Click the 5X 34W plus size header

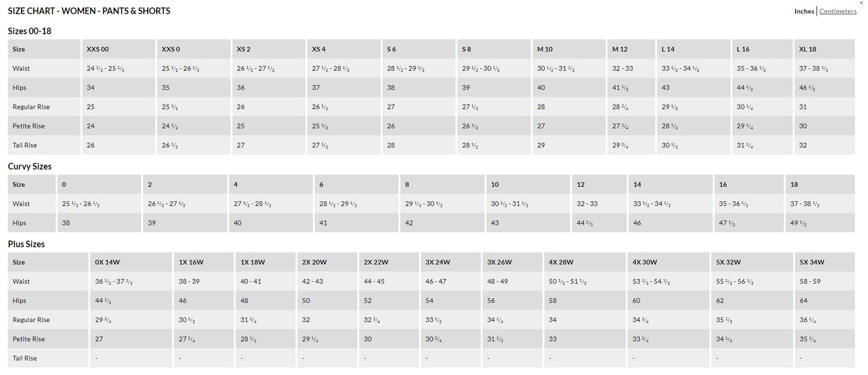[x=812, y=262]
